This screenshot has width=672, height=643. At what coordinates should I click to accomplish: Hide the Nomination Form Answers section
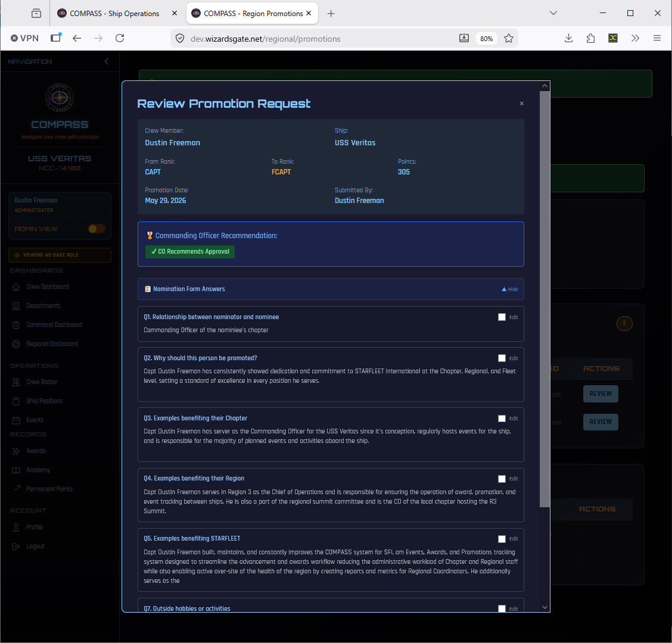click(x=510, y=289)
